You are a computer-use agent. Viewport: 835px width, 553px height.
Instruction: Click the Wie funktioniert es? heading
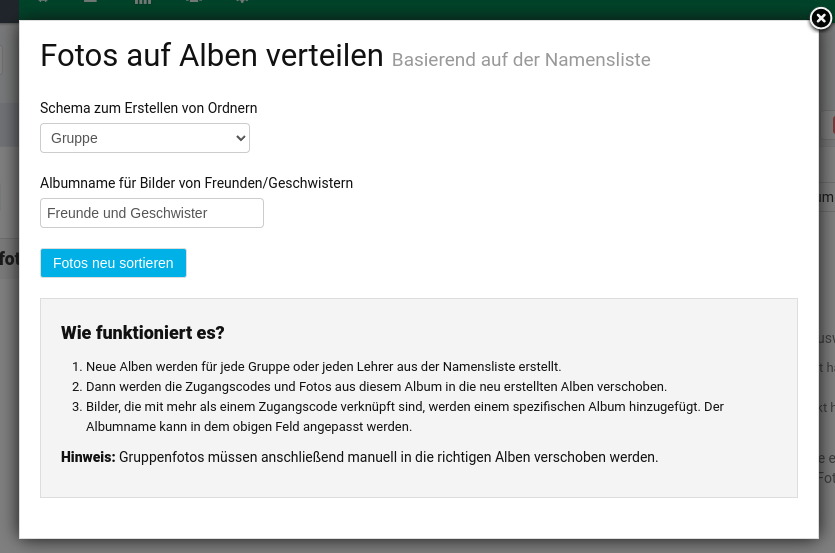pyautogui.click(x=143, y=332)
